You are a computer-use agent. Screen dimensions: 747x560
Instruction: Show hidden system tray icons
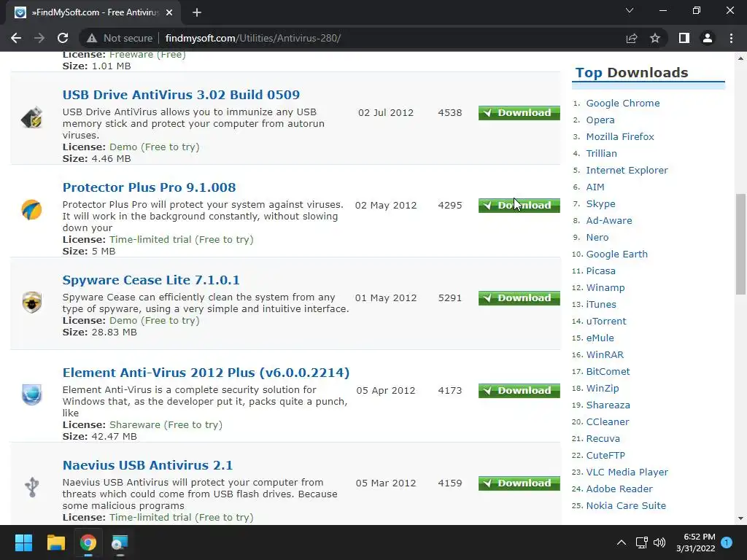[622, 542]
